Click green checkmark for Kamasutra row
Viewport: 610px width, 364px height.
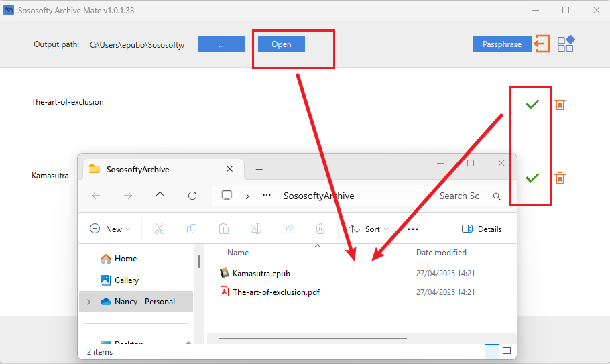coord(532,178)
